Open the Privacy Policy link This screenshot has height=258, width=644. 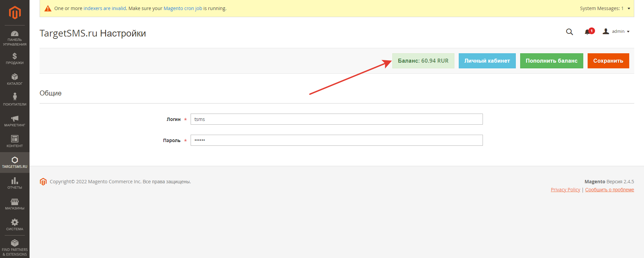pyautogui.click(x=565, y=190)
